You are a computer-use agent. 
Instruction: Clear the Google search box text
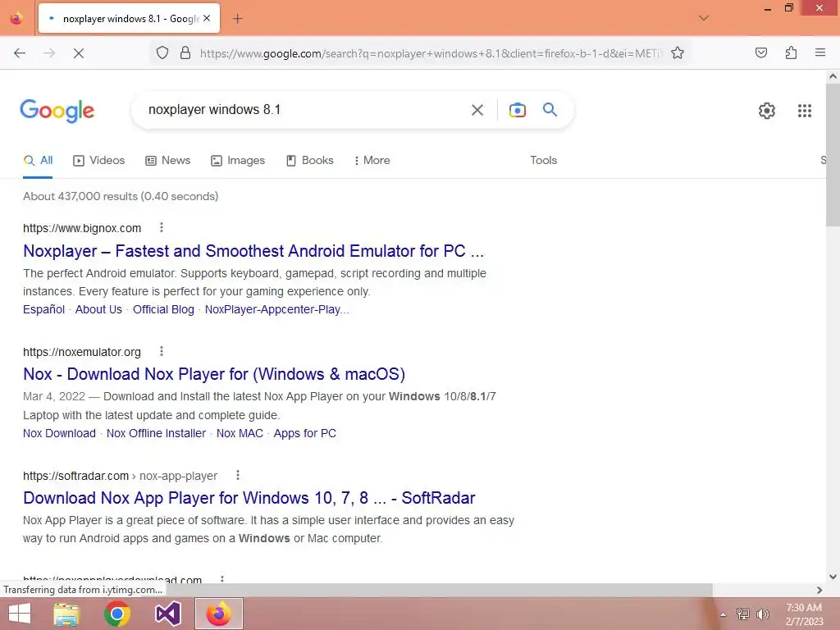477,110
